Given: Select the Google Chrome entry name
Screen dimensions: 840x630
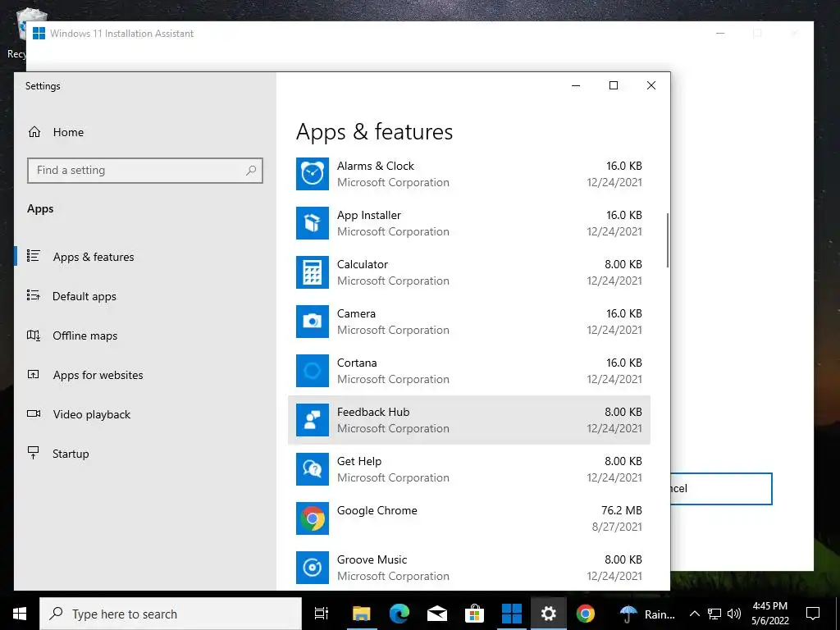Looking at the screenshot, I should coord(377,510).
